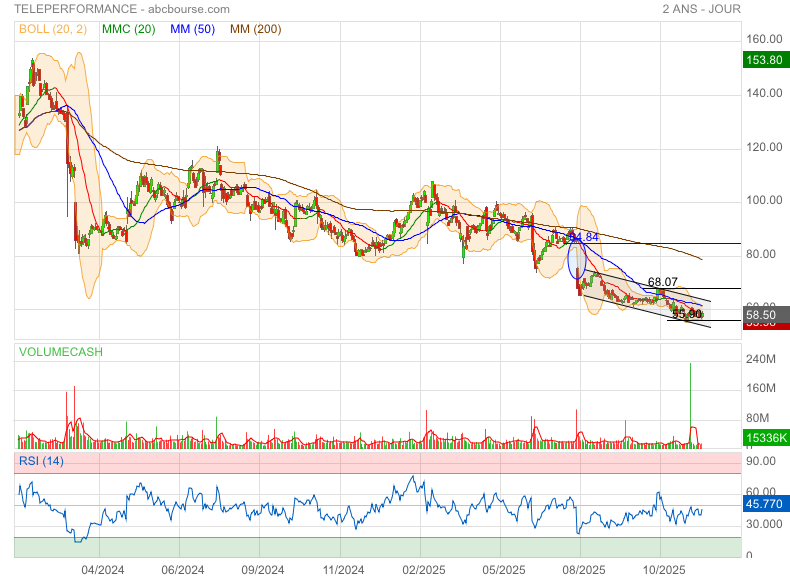The image size is (790, 580).
Task: Select the VOLUMECASH panel label
Action: pos(59,352)
